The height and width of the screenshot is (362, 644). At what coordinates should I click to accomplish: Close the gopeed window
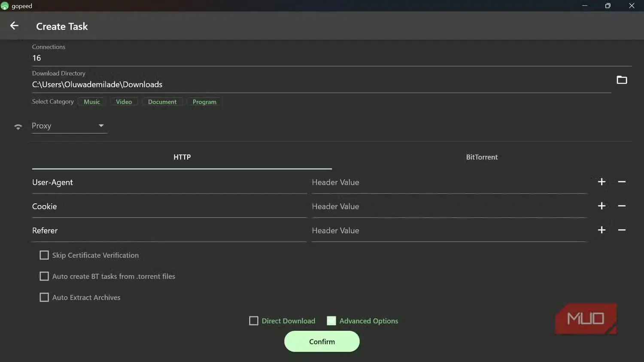[x=632, y=6]
